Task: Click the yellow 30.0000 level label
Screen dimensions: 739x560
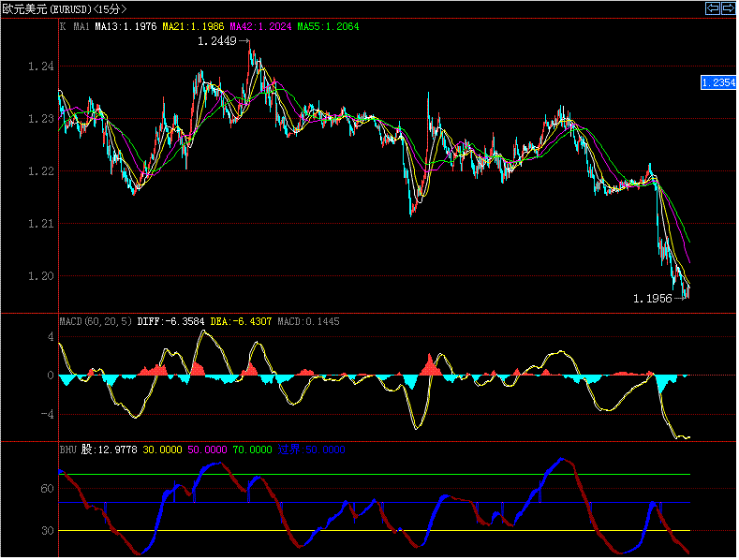Action: coord(164,450)
